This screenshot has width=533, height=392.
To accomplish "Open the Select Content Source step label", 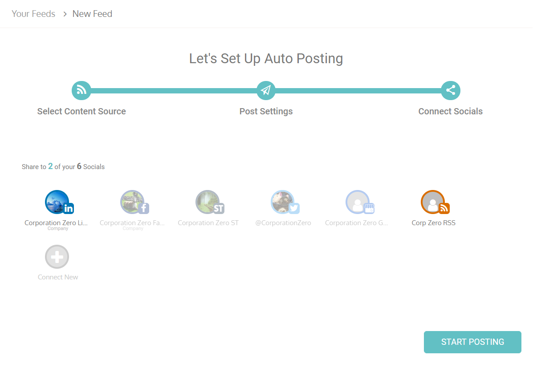I will click(x=81, y=111).
